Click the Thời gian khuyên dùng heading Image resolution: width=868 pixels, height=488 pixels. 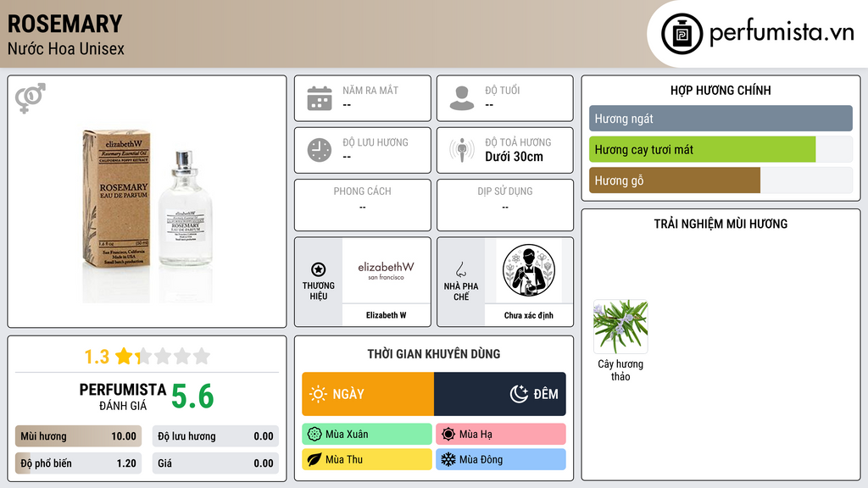tap(434, 353)
